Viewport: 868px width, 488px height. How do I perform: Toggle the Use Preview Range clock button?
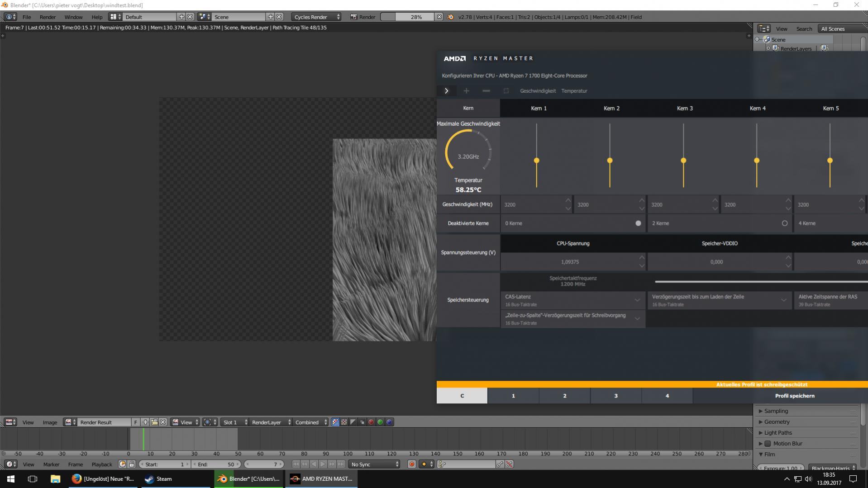122,464
